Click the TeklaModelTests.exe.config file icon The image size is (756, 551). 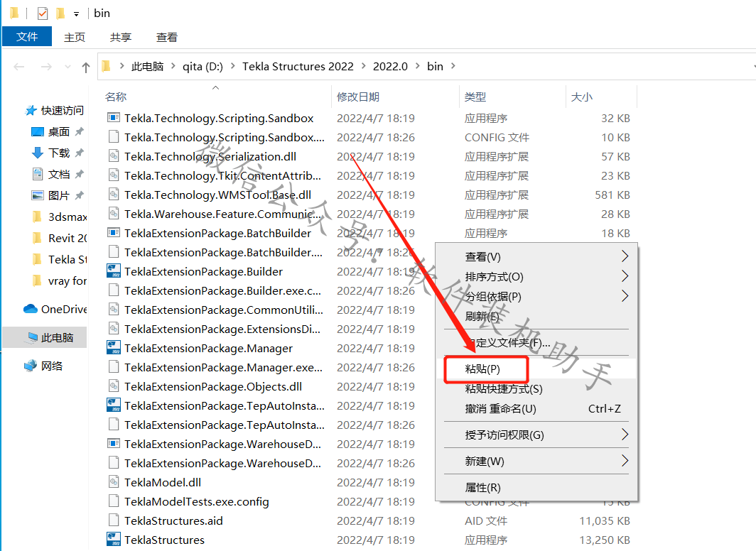click(x=113, y=501)
